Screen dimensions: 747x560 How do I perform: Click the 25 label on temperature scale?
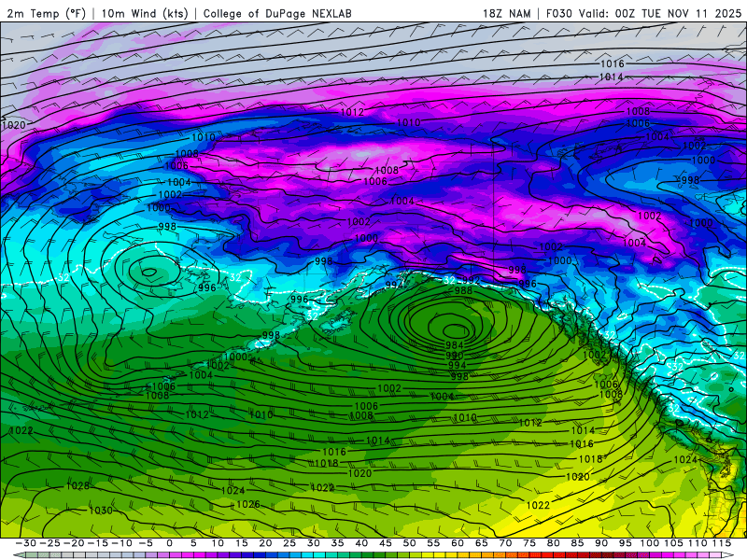289,543
